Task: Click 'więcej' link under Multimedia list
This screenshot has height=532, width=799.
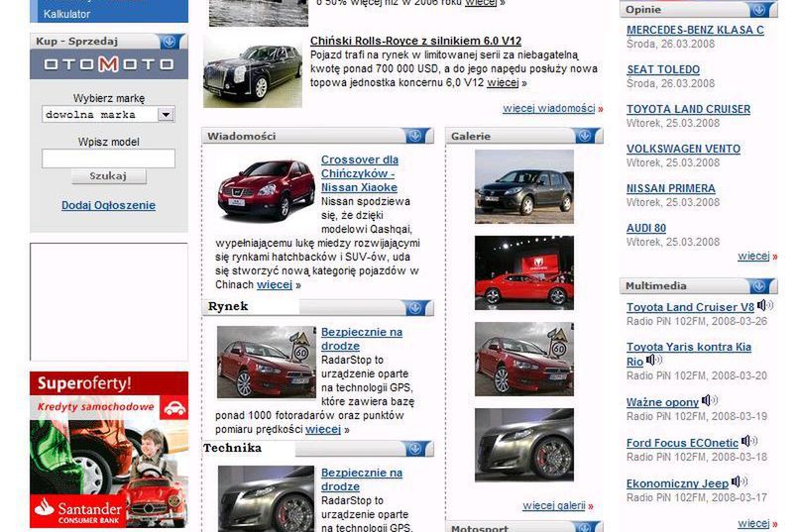Action: (x=753, y=523)
